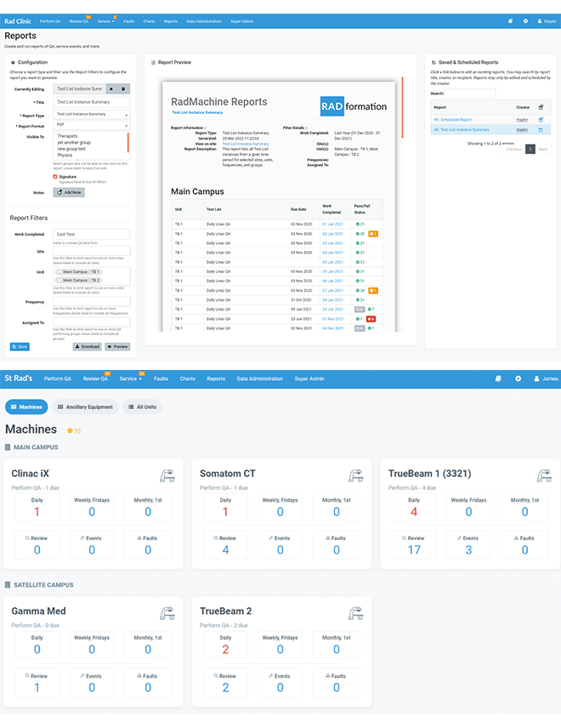Open the Report Type dropdown
This screenshot has height=728, width=561.
point(92,114)
